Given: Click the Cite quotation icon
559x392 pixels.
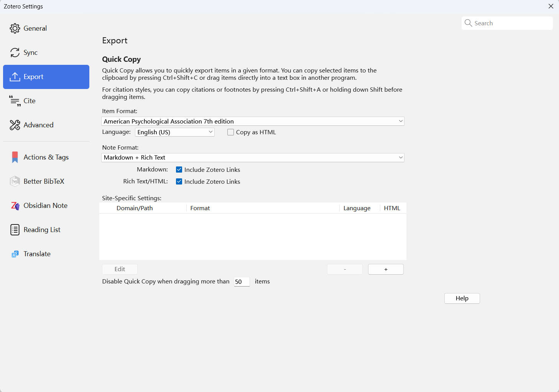Looking at the screenshot, I should pyautogui.click(x=15, y=101).
